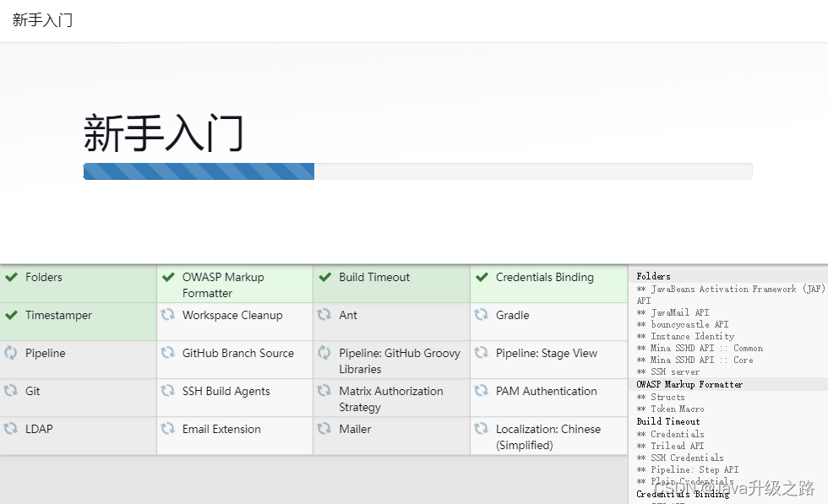
Task: Click the Build Timeout success checkmark
Action: point(325,277)
